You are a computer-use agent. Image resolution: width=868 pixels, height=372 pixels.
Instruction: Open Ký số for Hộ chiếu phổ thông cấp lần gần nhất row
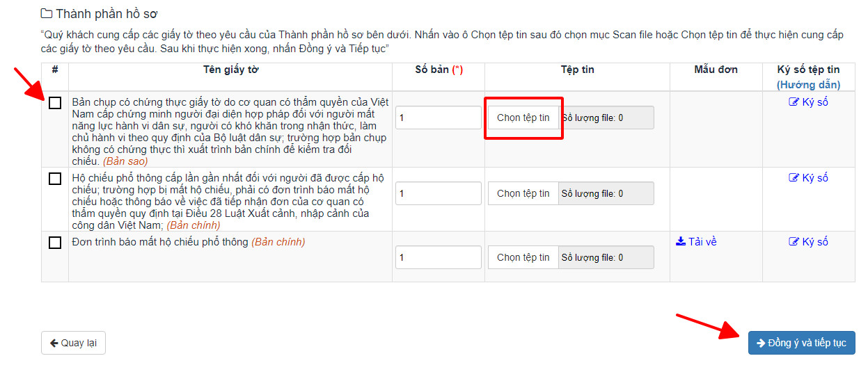808,178
